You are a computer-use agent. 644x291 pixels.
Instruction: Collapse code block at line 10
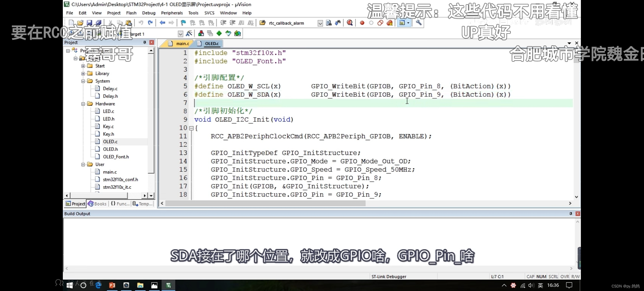(x=191, y=128)
